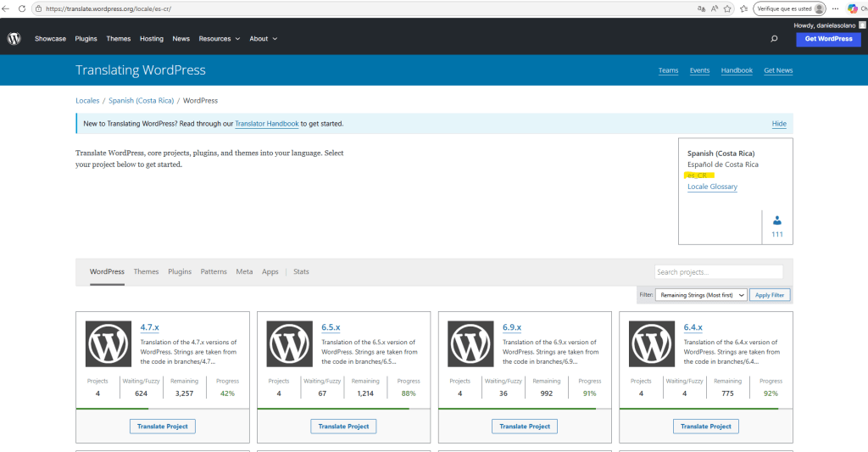
Task: Open the browser favorites list icon
Action: point(742,8)
